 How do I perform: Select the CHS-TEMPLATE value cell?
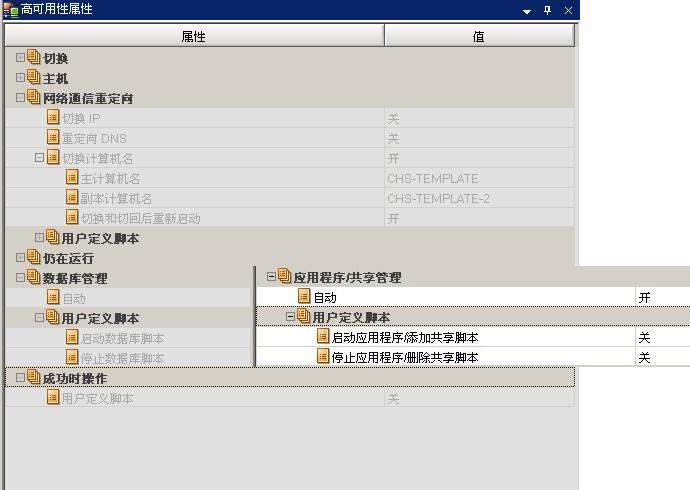480,178
